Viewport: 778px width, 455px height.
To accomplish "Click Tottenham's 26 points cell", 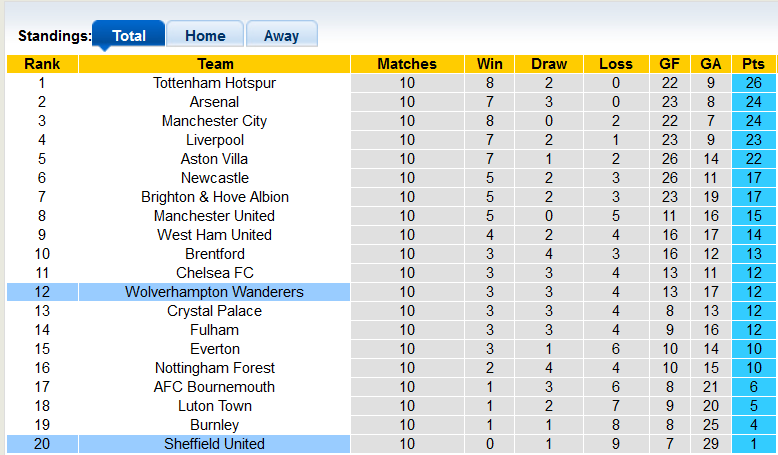I will point(753,83).
